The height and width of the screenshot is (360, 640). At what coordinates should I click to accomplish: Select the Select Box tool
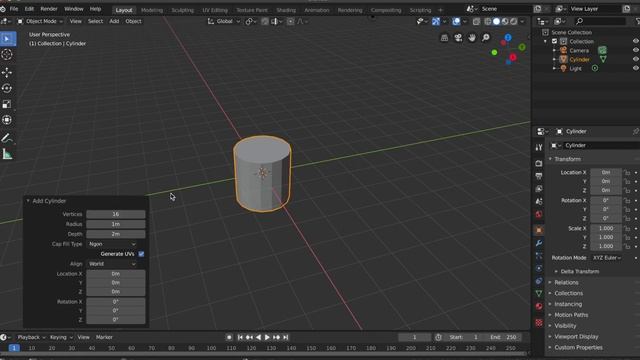(x=7, y=39)
